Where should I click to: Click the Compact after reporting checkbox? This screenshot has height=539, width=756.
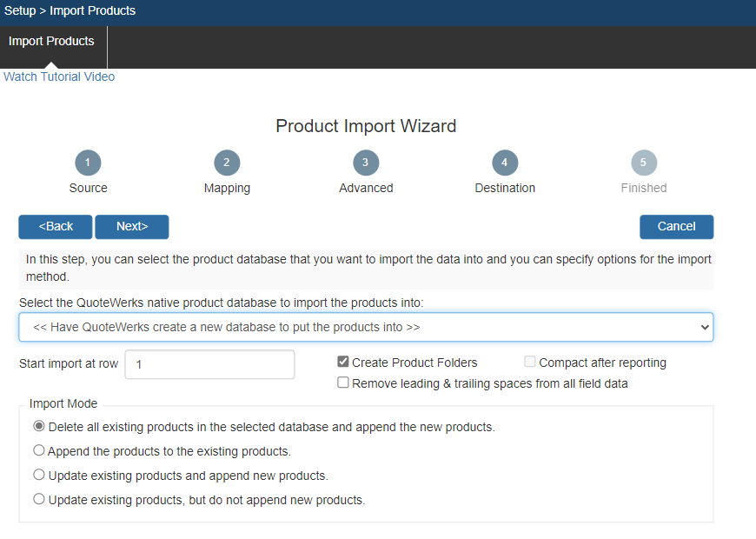click(530, 363)
